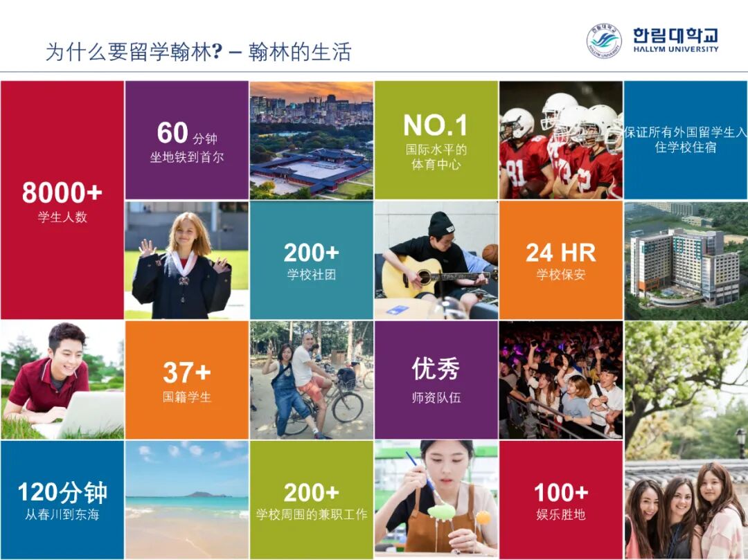Select the purple 60 分钟 坐地铁到首尔 tile
The image size is (748, 560).
coord(186,140)
